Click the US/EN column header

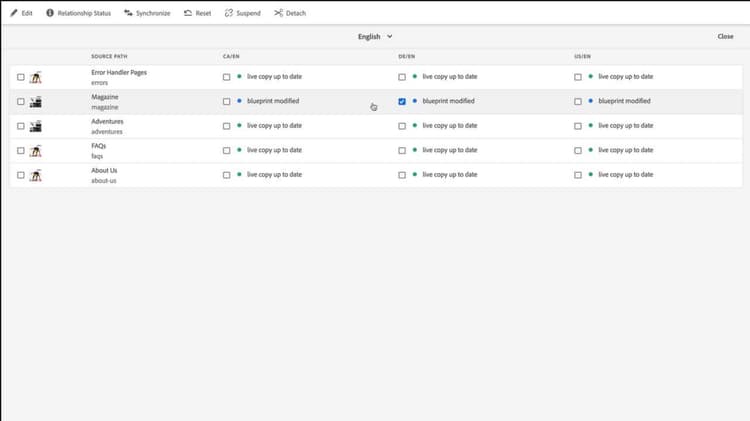(x=582, y=56)
